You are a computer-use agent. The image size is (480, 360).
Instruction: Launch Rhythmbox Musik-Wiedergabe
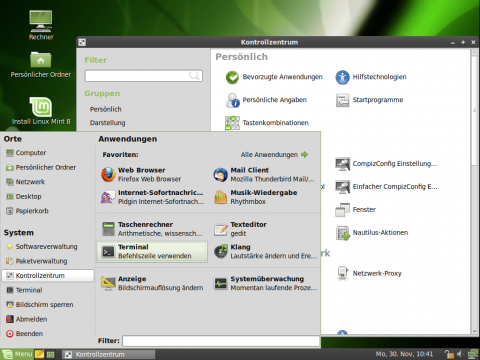[x=264, y=197]
